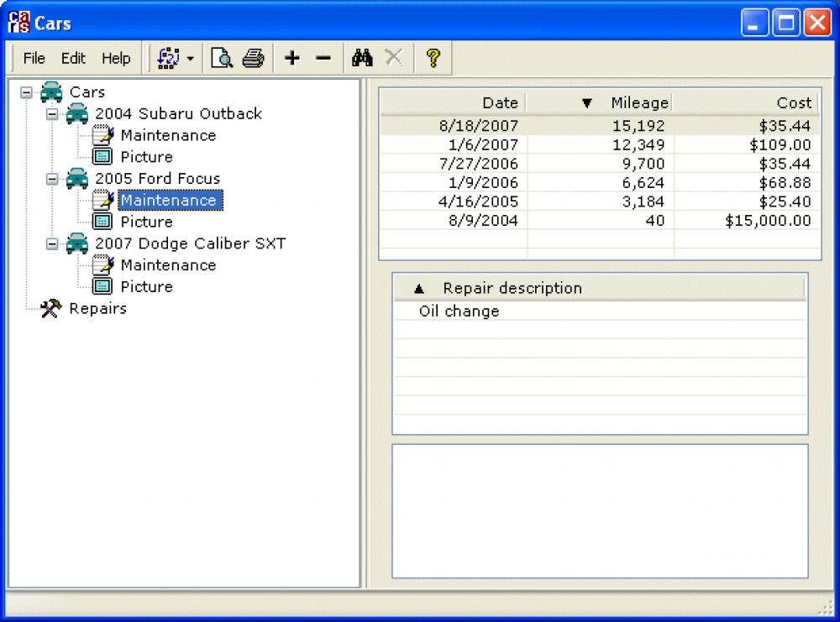This screenshot has height=622, width=840.
Task: Select the Repairs node in the sidebar
Action: pyautogui.click(x=97, y=308)
